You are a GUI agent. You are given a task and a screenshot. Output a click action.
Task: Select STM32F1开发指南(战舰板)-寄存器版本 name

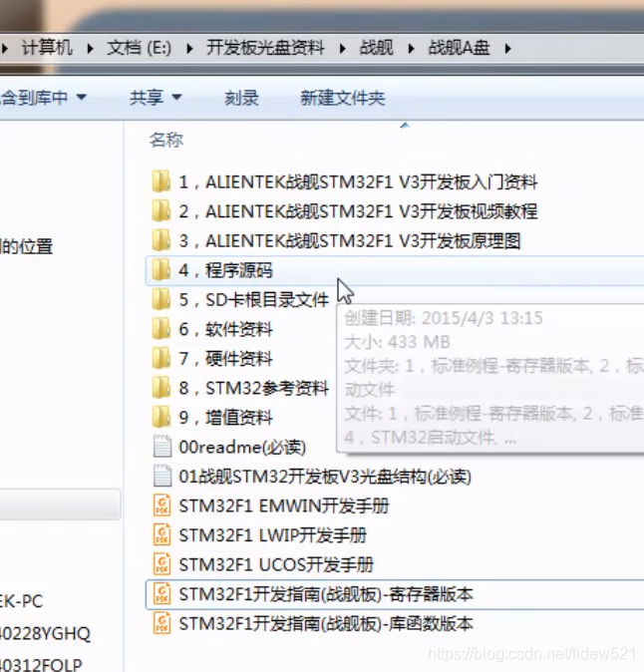point(326,594)
